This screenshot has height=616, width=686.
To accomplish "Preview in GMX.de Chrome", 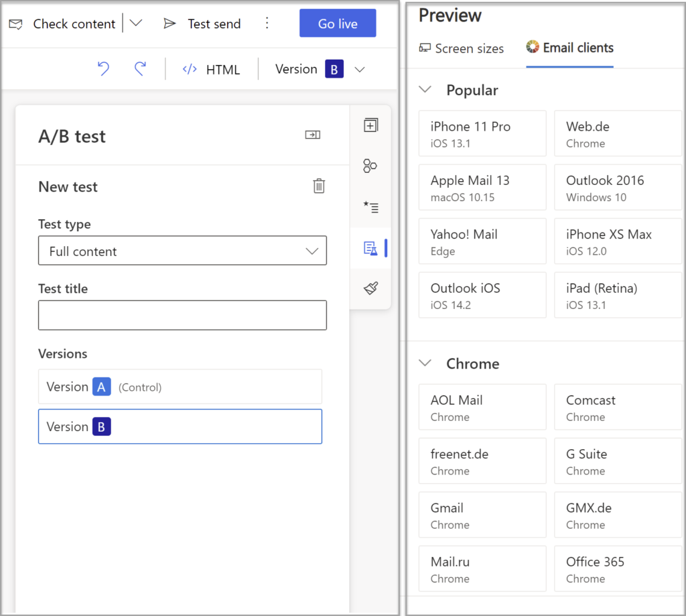I will (x=618, y=515).
